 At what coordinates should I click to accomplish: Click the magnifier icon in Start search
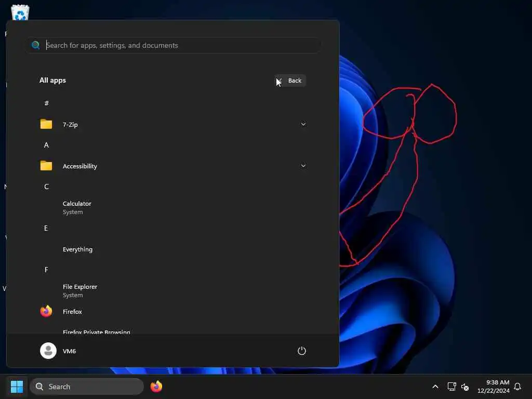click(x=36, y=45)
